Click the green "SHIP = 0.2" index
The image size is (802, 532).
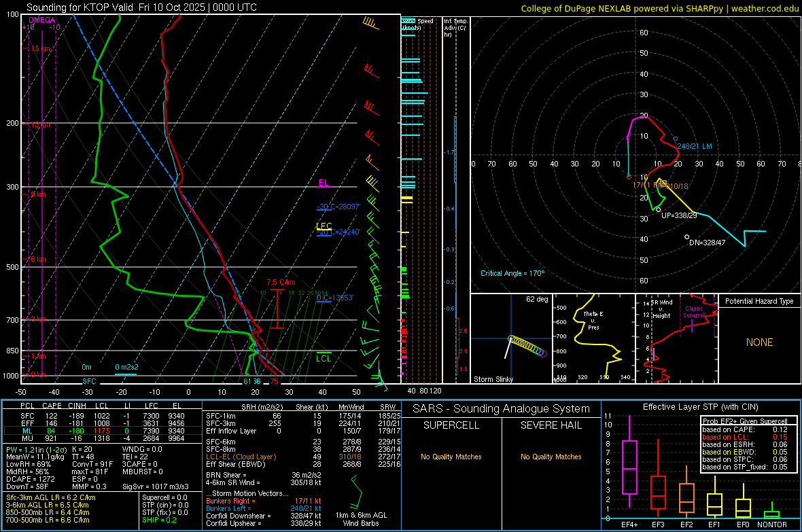point(159,520)
